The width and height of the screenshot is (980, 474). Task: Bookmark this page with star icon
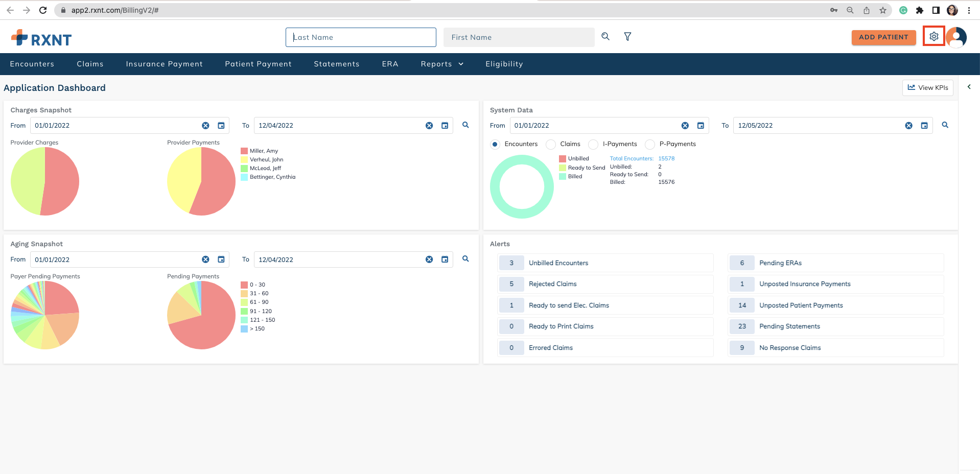883,10
